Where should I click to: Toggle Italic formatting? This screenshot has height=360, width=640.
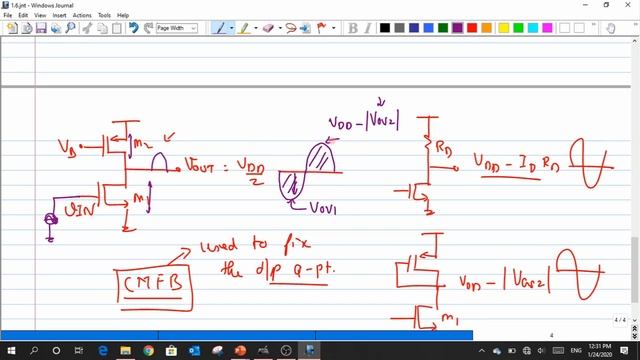[367, 28]
